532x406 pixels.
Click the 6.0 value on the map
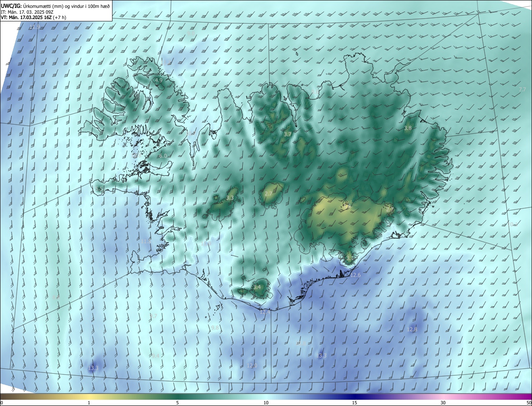163,156
